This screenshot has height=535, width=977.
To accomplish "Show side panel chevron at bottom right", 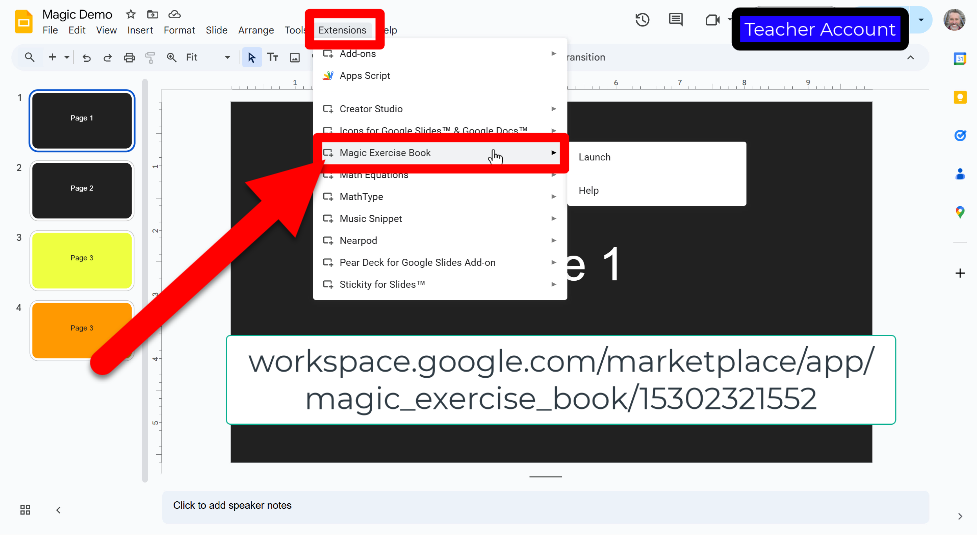I will coord(960,516).
